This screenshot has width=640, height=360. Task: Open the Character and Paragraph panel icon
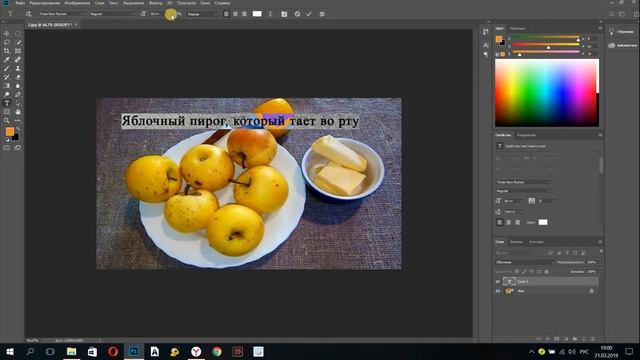point(284,14)
